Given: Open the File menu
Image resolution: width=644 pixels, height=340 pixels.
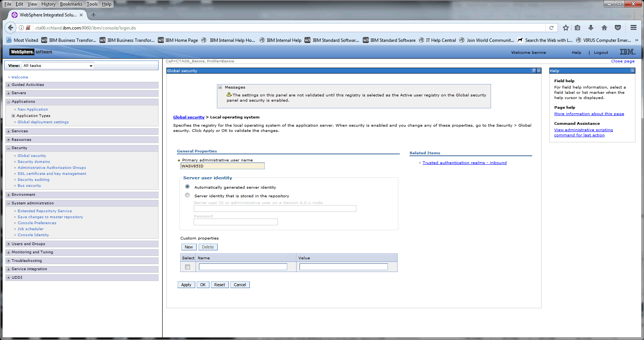Looking at the screenshot, I should click(8, 4).
